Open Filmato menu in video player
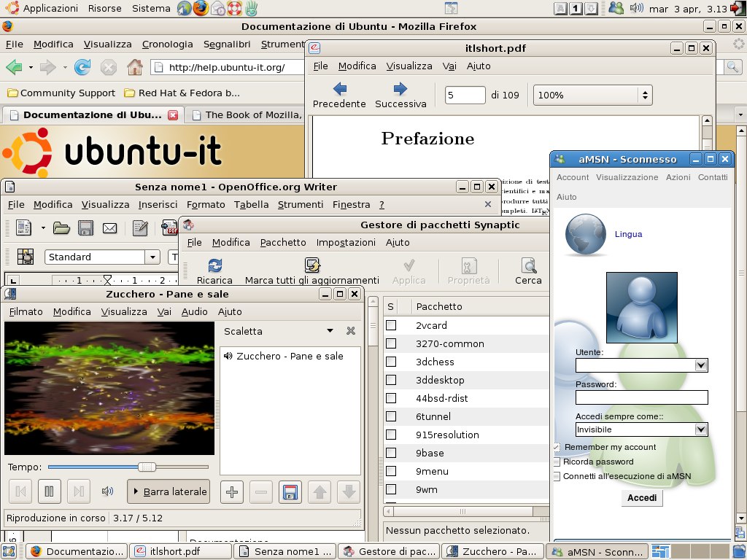This screenshot has width=747, height=560. [x=26, y=311]
